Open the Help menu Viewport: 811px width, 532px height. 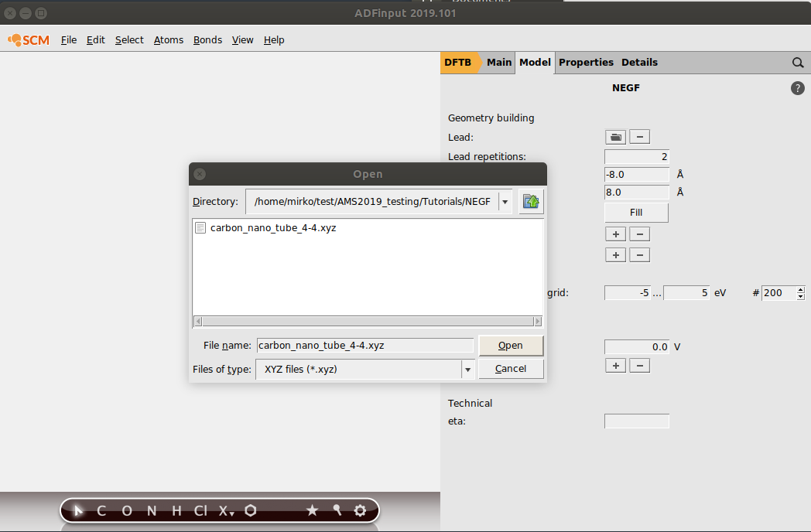tap(274, 39)
